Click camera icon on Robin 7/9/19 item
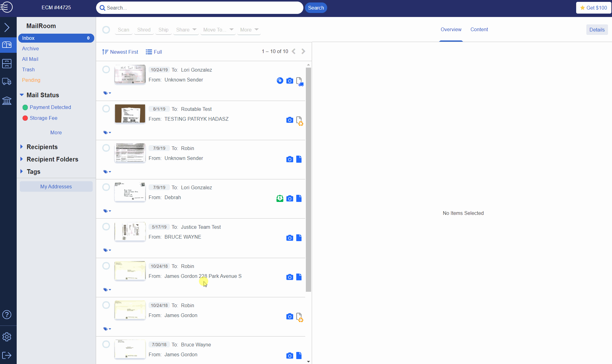The height and width of the screenshot is (364, 612). [289, 159]
